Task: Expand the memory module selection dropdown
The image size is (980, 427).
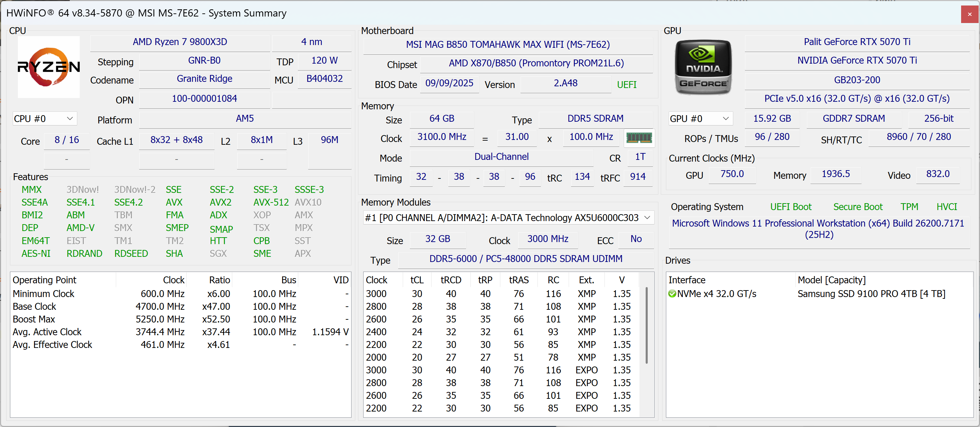Action: pos(647,218)
